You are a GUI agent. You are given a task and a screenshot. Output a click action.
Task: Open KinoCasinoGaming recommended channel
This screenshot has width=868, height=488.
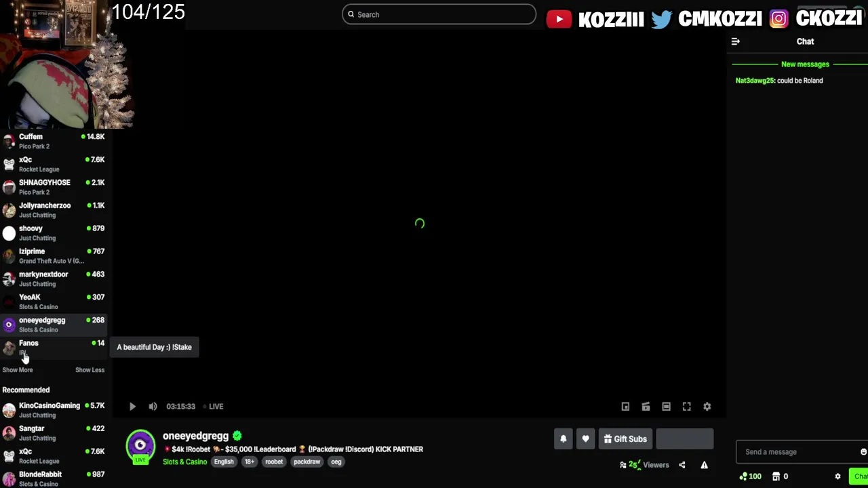[x=54, y=410]
